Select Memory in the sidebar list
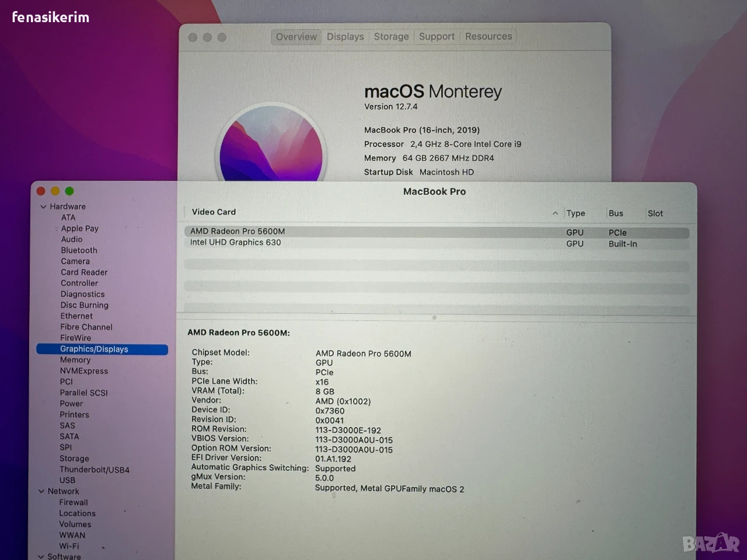This screenshot has height=560, width=747. coord(75,360)
